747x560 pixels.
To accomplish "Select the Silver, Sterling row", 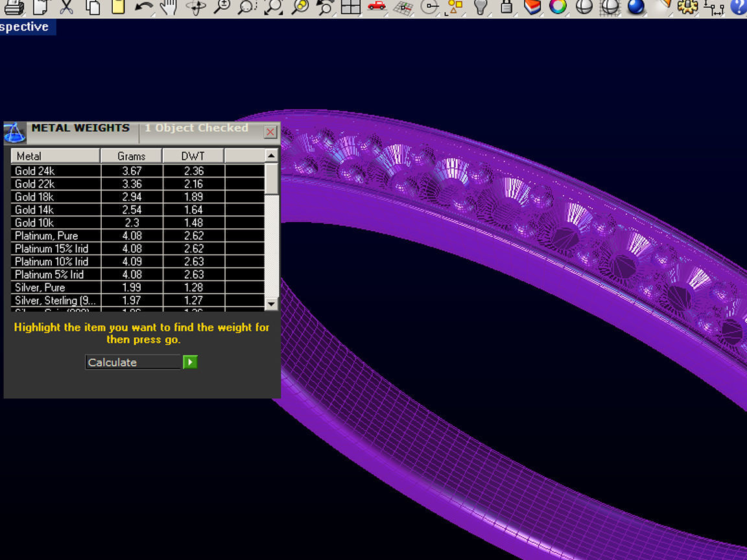I will [x=137, y=300].
